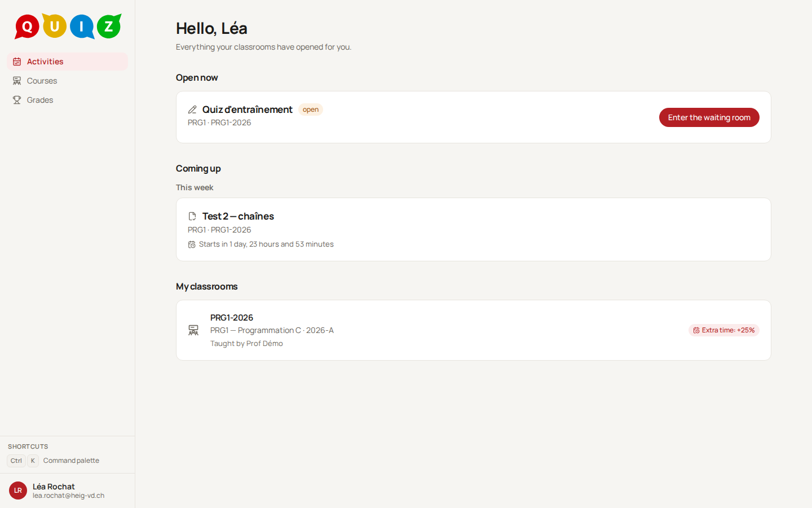Click the clock icon in Extra time badge
Image resolution: width=812 pixels, height=508 pixels.
coord(696,330)
